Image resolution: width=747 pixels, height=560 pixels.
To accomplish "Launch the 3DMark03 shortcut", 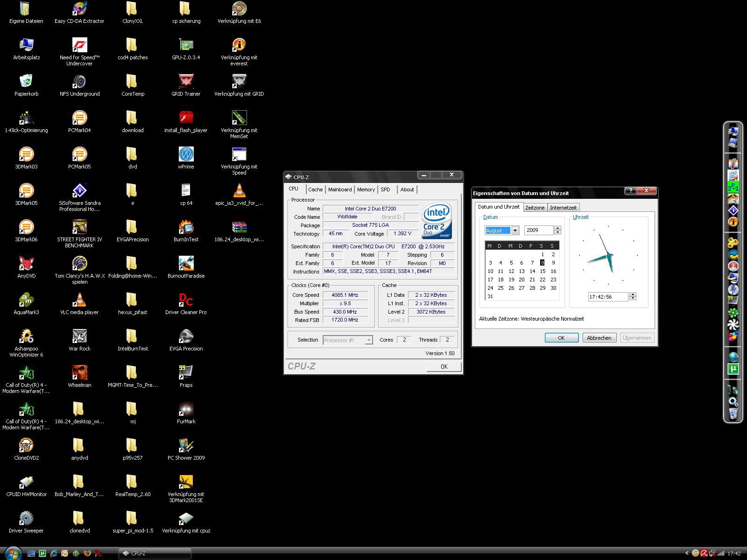I will pyautogui.click(x=26, y=158).
